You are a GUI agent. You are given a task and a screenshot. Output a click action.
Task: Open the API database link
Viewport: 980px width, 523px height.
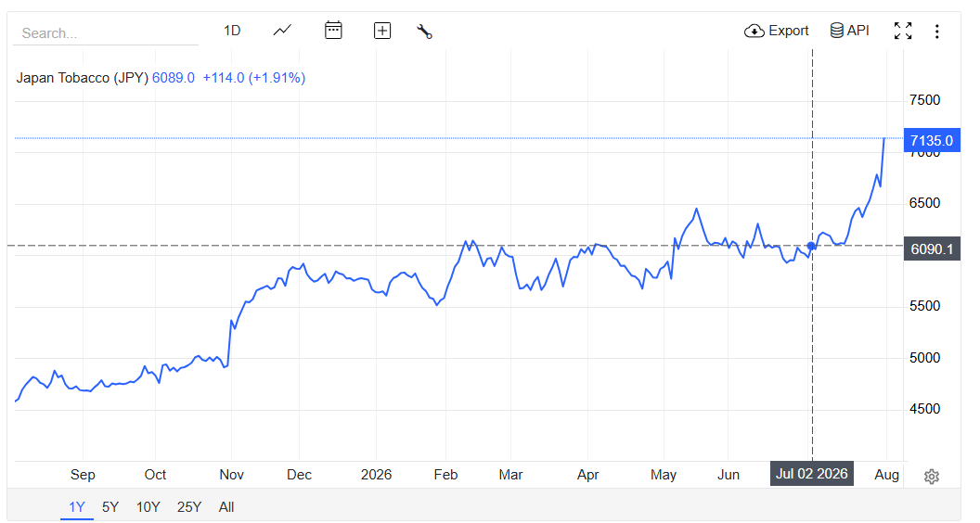849,31
